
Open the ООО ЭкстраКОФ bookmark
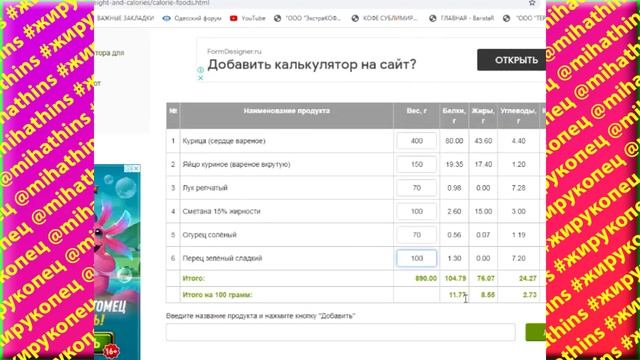(307, 18)
